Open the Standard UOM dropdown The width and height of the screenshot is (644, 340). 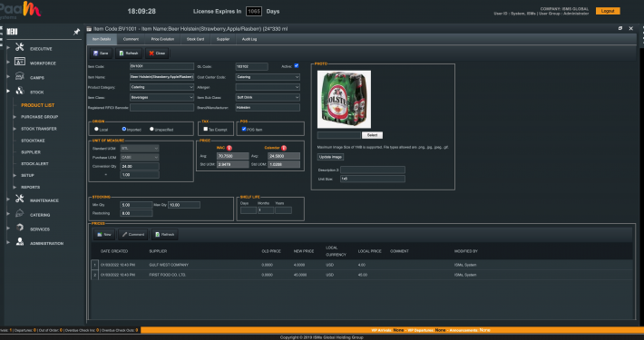pos(140,148)
